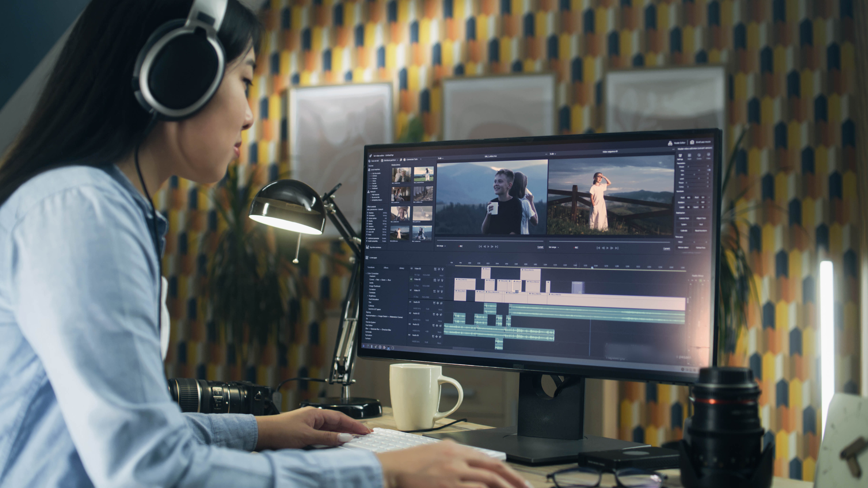
Task: Click the snapshot icon on the Video 03 track
Action: 435,269
